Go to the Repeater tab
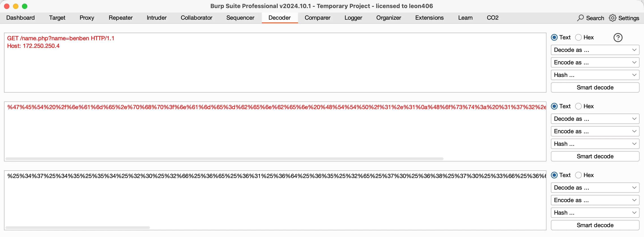The height and width of the screenshot is (237, 644). click(121, 18)
